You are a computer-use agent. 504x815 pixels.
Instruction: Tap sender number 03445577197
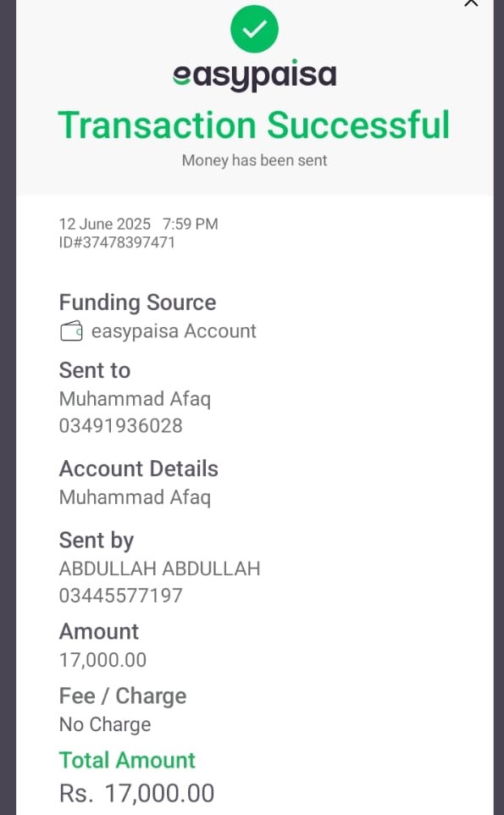pos(120,596)
